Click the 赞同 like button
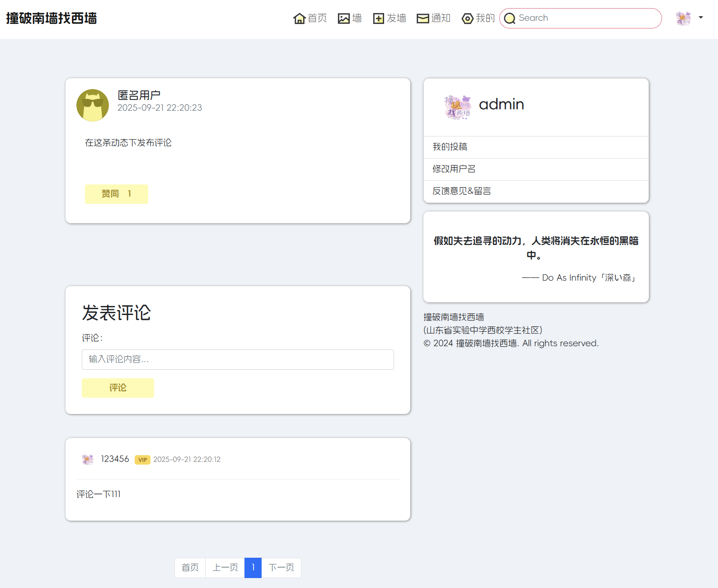 point(117,194)
